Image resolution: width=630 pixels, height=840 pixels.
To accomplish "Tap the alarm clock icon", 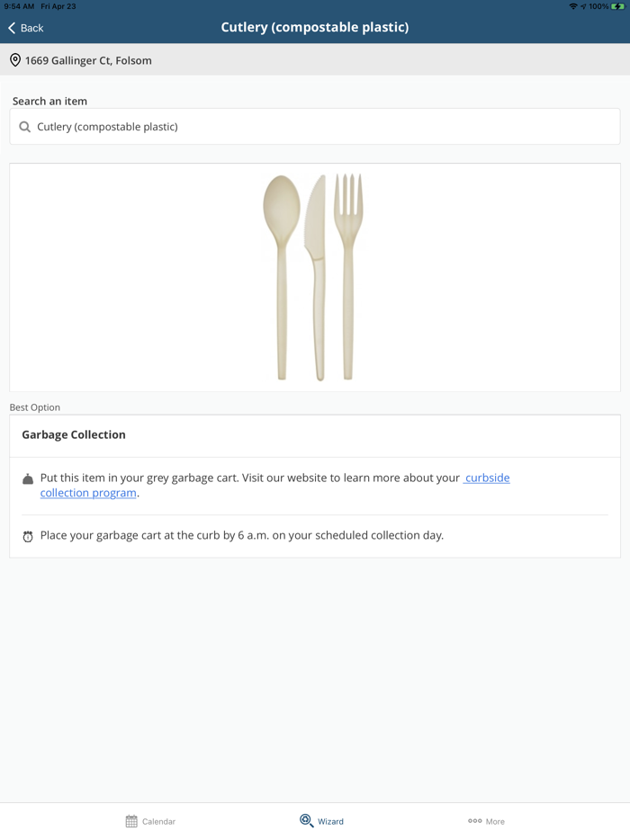I will point(28,536).
